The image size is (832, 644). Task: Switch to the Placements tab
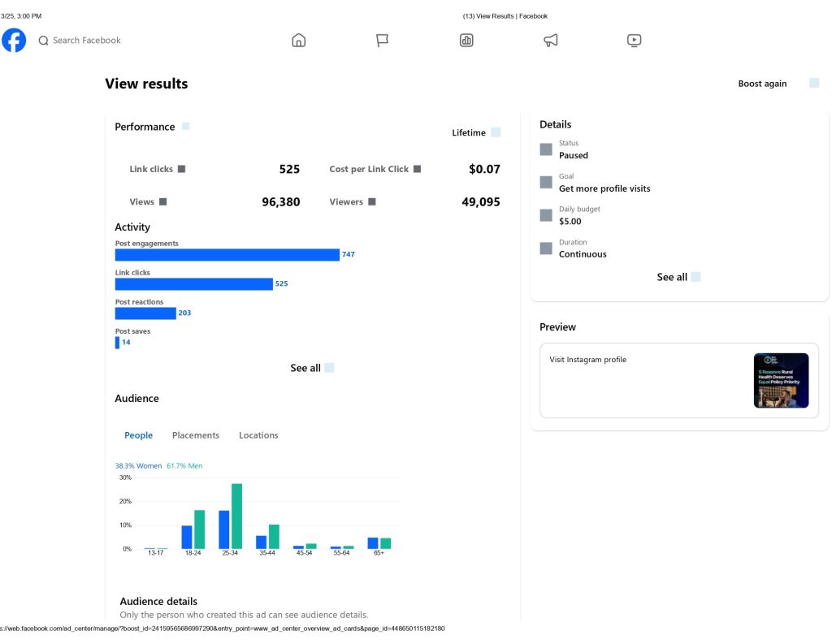tap(196, 435)
